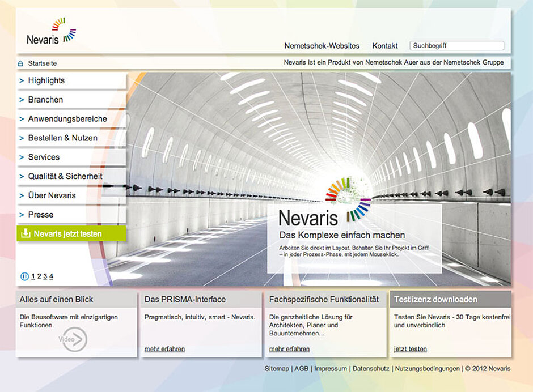Go to slide 2 of the banner

(39, 276)
